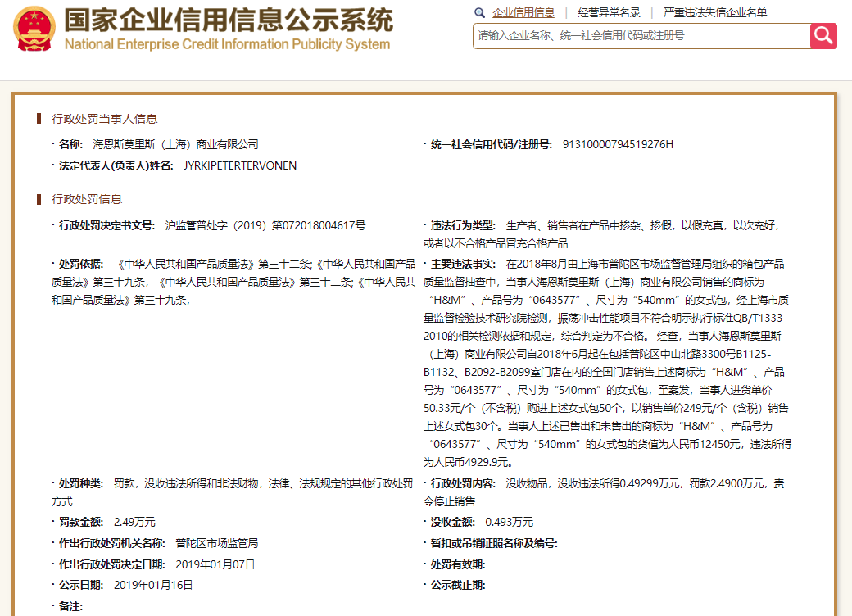Viewport: 852px width, 616px height.
Task: Click the small magnifier beside 企业信用信息
Action: [x=479, y=12]
